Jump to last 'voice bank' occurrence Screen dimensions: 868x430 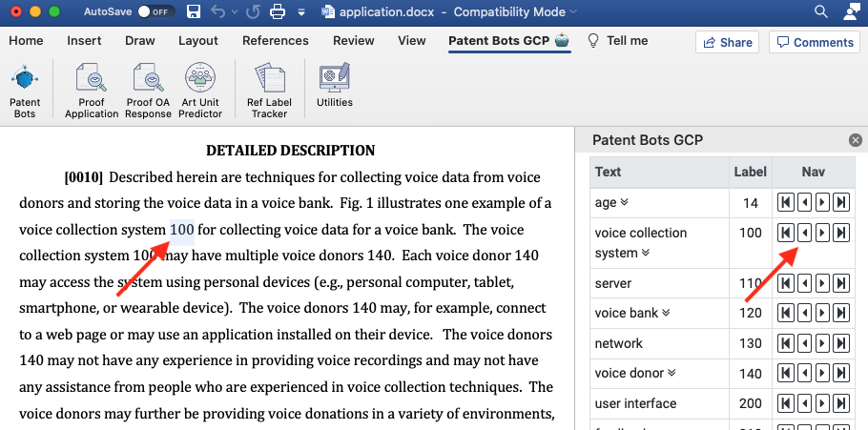click(x=841, y=314)
